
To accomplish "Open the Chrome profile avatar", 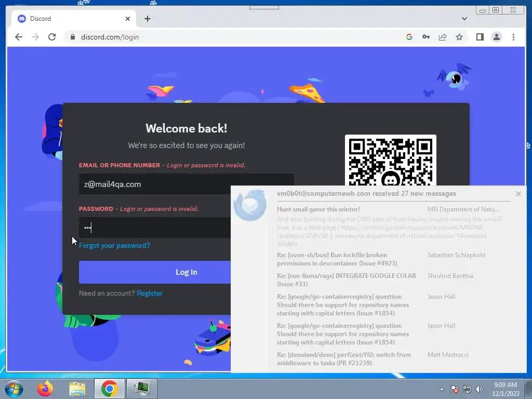I will pyautogui.click(x=496, y=37).
